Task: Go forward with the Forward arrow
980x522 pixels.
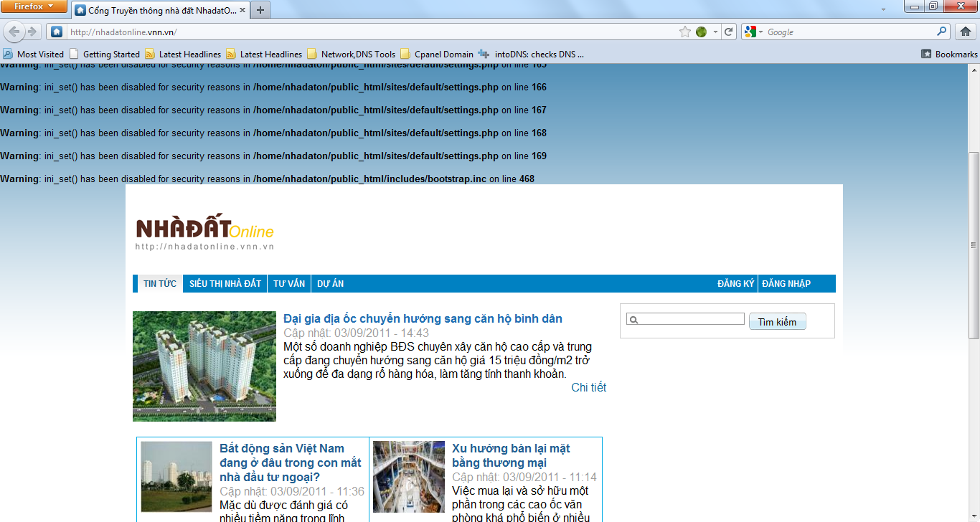Action: pos(32,32)
